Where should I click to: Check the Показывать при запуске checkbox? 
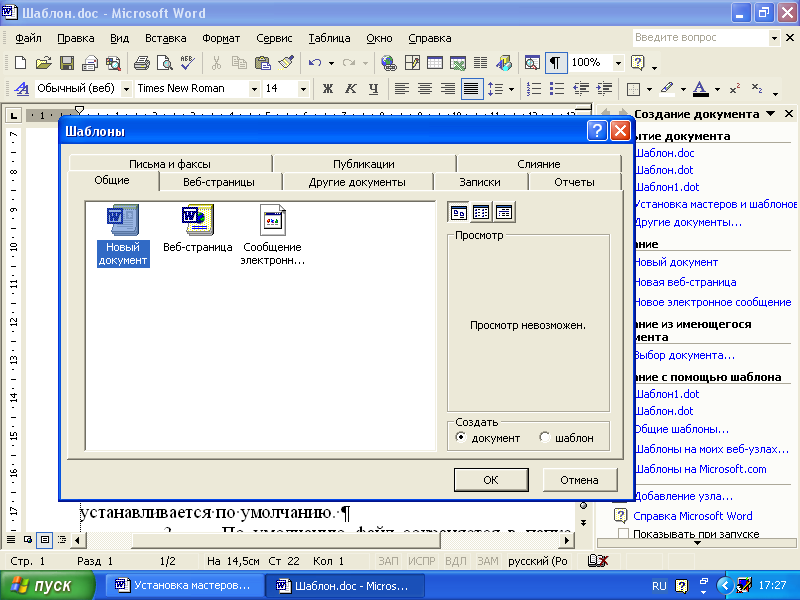tap(623, 534)
